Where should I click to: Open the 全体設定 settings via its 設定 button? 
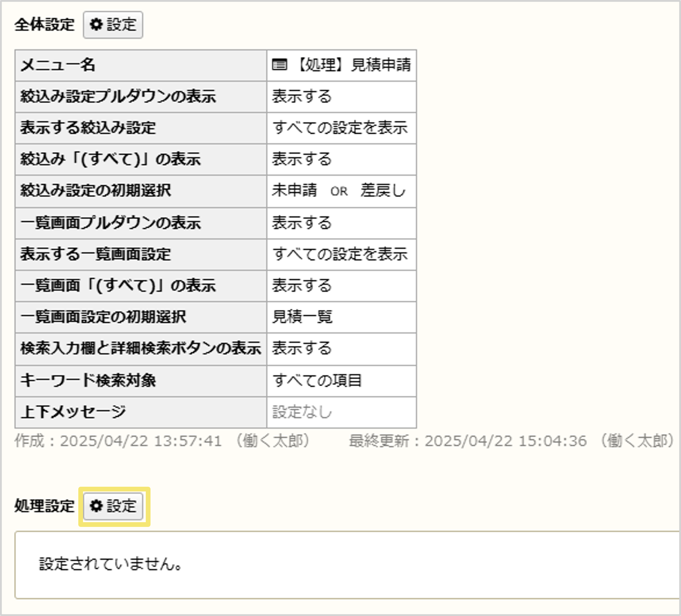tap(113, 25)
